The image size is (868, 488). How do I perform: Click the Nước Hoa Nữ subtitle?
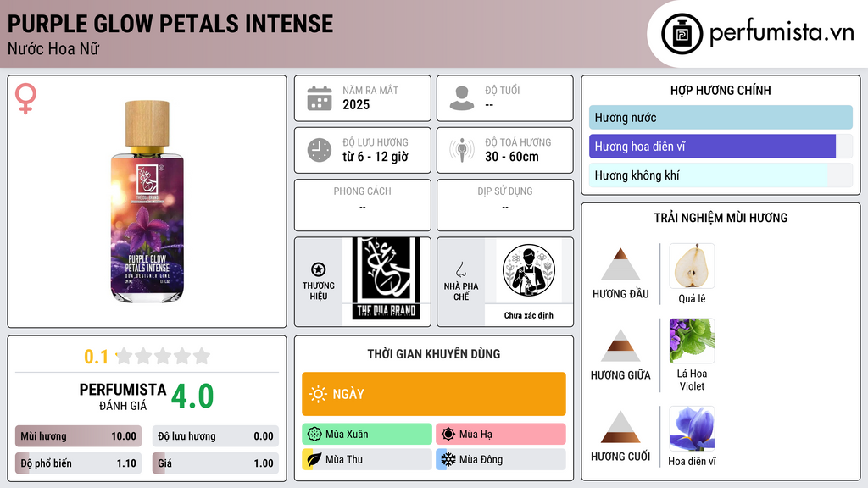pyautogui.click(x=53, y=48)
